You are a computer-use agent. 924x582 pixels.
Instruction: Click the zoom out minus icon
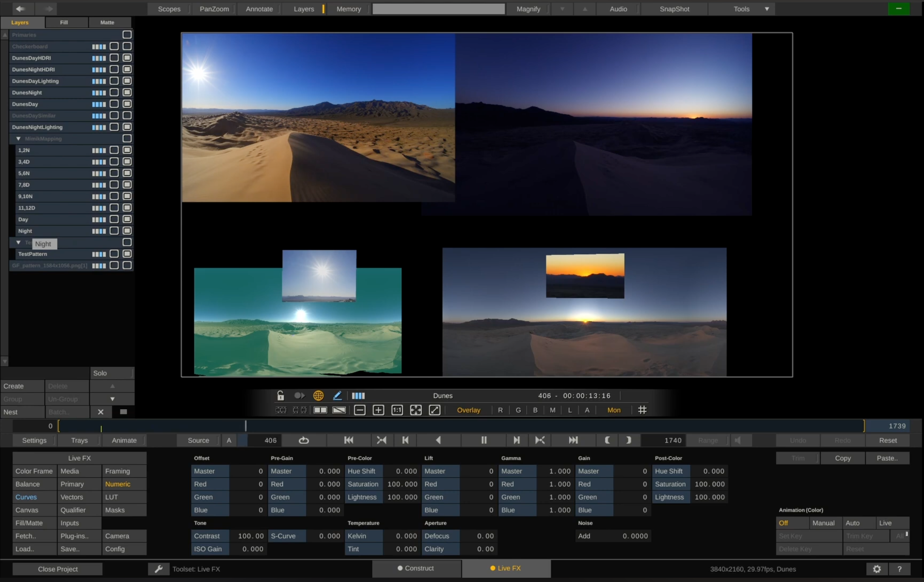pyautogui.click(x=359, y=410)
